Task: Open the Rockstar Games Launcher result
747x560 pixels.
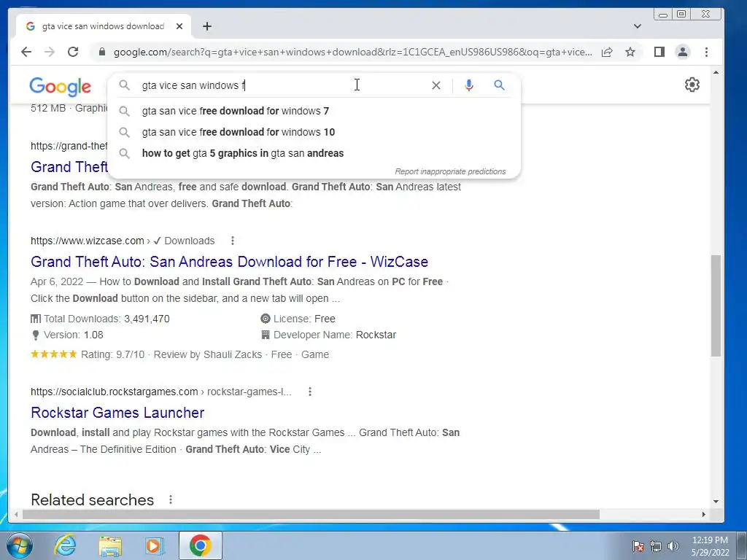Action: click(117, 413)
